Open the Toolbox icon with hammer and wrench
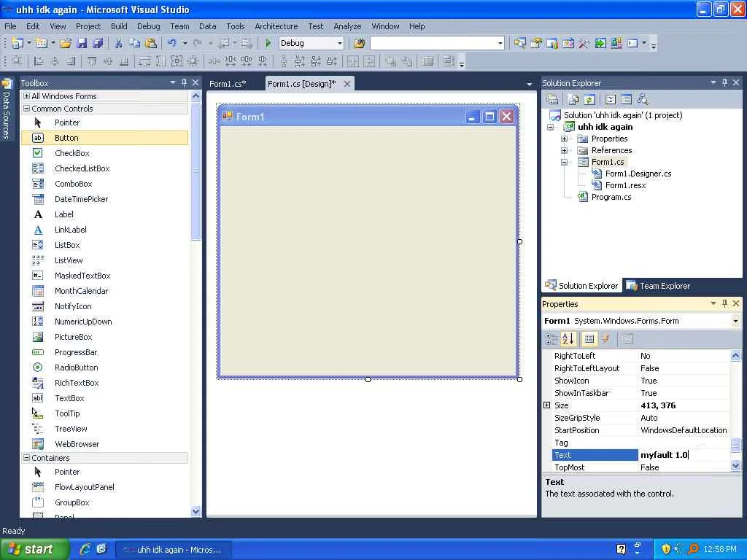This screenshot has height=560, width=747. pyautogui.click(x=584, y=43)
